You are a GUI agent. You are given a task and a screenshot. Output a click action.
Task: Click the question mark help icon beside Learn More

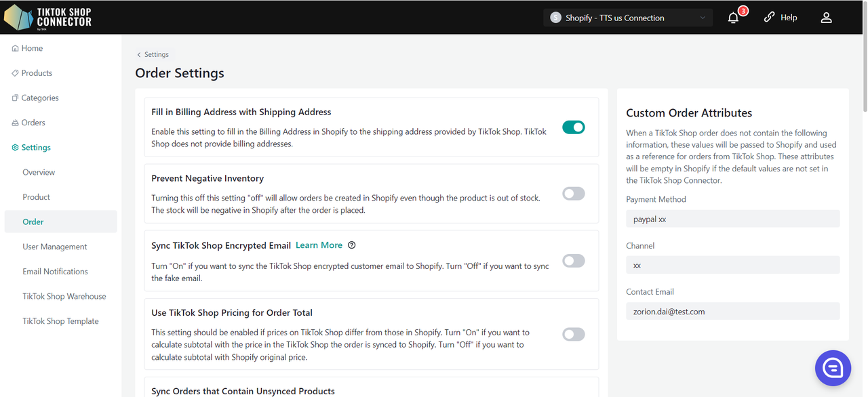coord(352,245)
